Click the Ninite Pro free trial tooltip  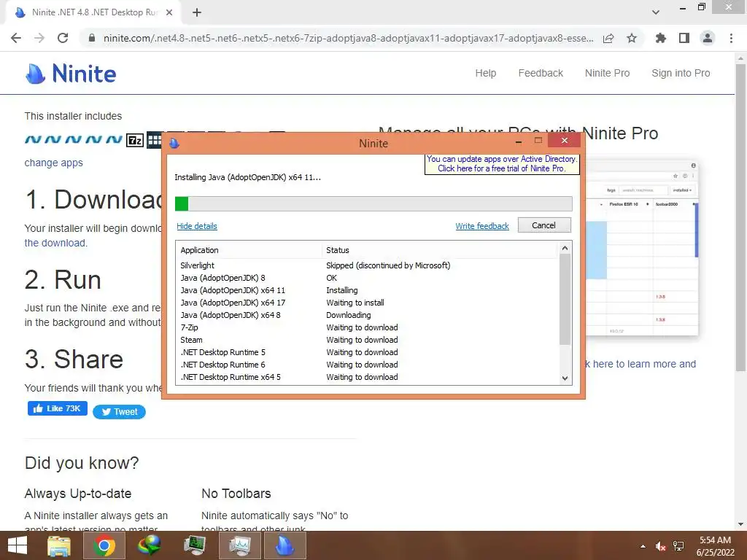tap(502, 164)
